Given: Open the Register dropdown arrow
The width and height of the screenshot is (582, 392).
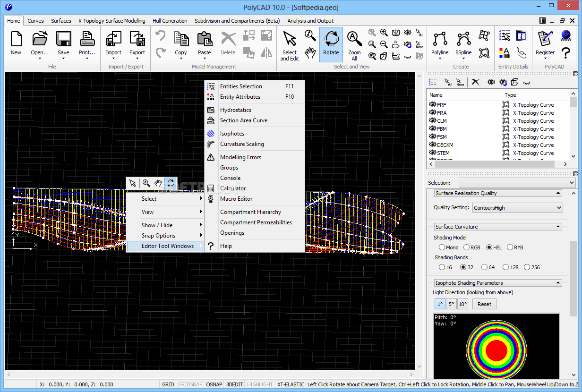Looking at the screenshot, I should tap(545, 59).
